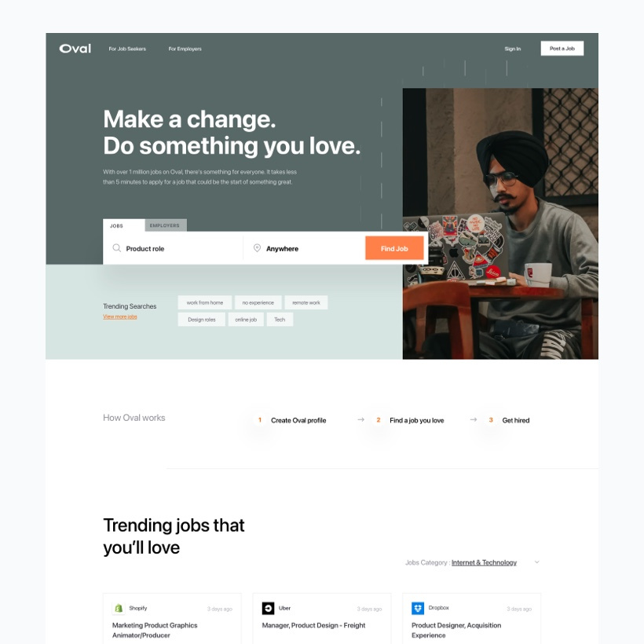
Task: Open For Employers menu
Action: pyautogui.click(x=185, y=49)
